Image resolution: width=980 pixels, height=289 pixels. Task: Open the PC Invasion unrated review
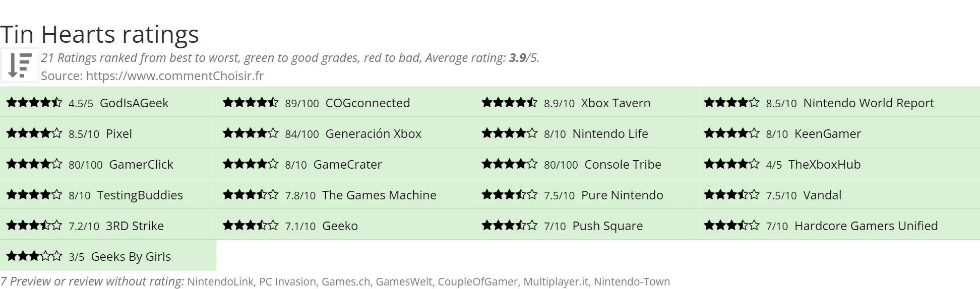click(287, 281)
